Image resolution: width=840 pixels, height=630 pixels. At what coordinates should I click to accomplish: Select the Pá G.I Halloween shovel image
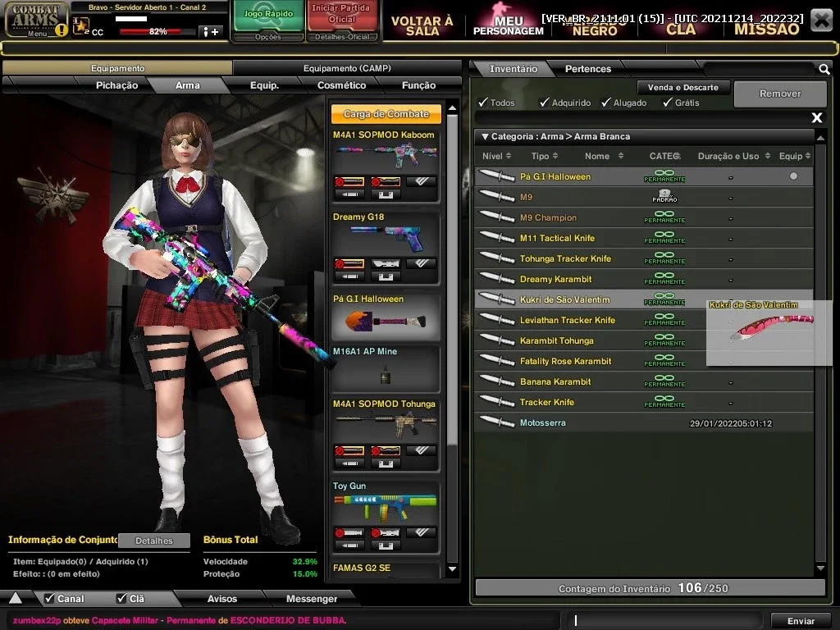pos(386,322)
